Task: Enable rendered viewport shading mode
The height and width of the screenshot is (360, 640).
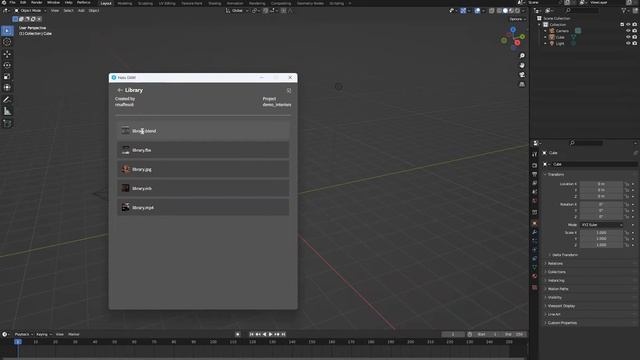Action: 518,11
